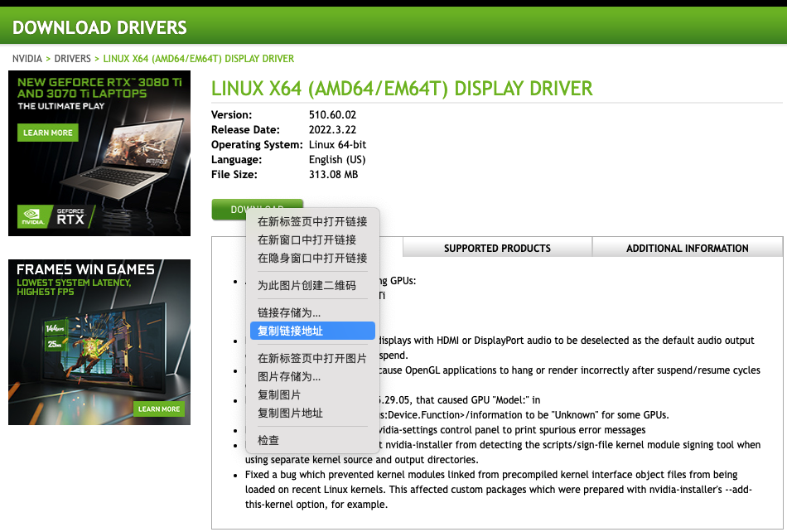787x532 pixels.
Task: Click the GeForce RTX badge in ad
Action: point(70,217)
